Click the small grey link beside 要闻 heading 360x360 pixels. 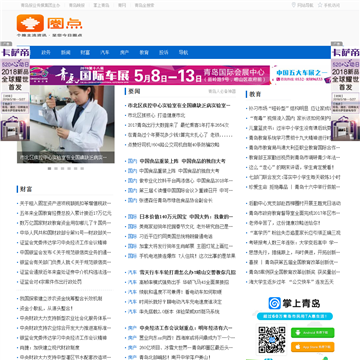point(222,91)
